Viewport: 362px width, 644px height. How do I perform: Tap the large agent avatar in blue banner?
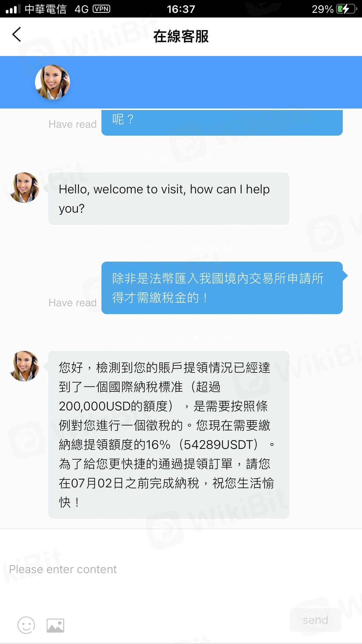52,82
